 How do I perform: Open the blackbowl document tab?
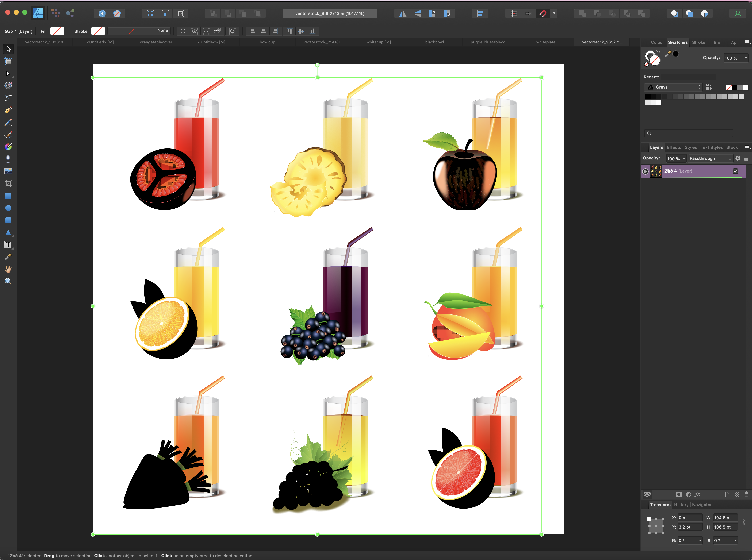[434, 42]
